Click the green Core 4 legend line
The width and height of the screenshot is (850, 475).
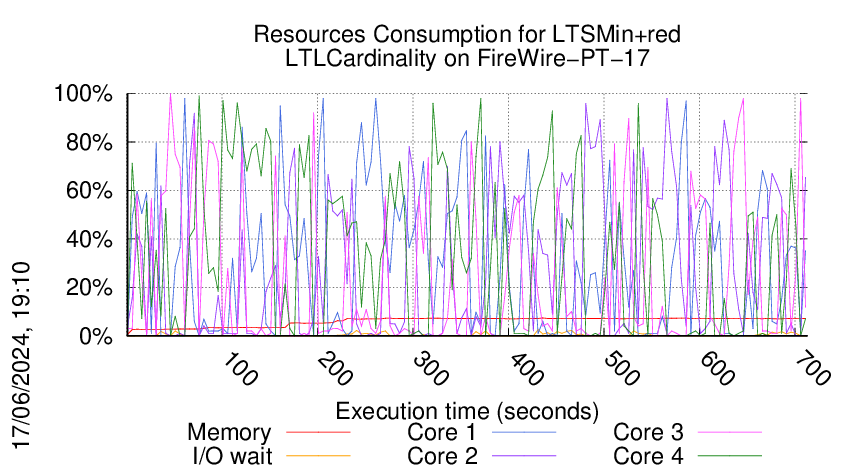[x=730, y=456]
